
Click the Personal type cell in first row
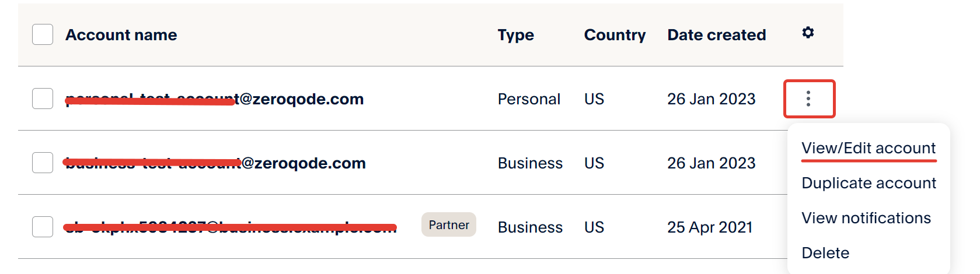[x=529, y=99]
